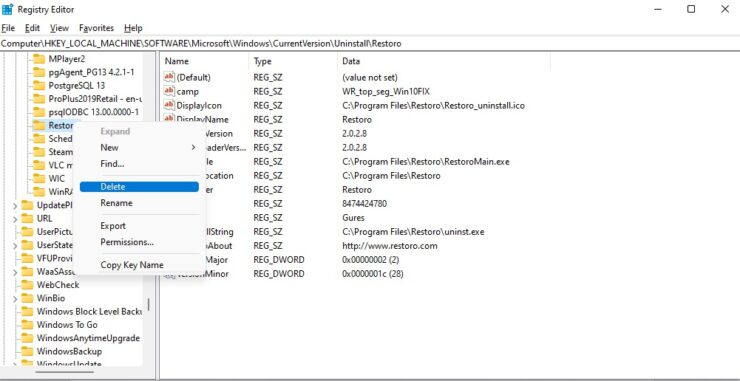740x381 pixels.
Task: Open the New submenu in context menu
Action: (139, 147)
